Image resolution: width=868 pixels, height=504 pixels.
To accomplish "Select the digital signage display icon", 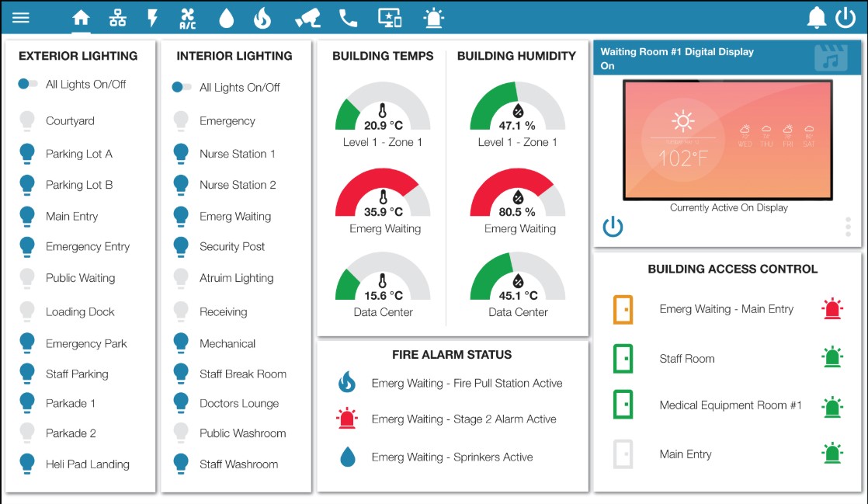I will (391, 17).
